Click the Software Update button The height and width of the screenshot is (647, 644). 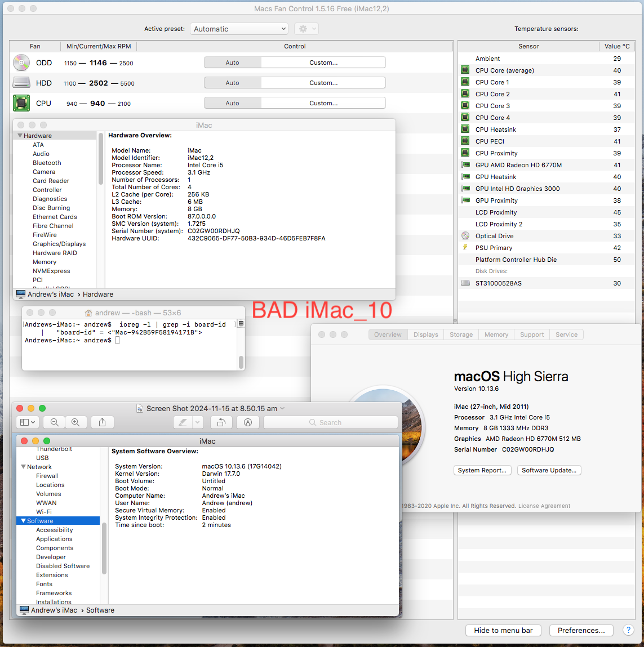tap(549, 470)
